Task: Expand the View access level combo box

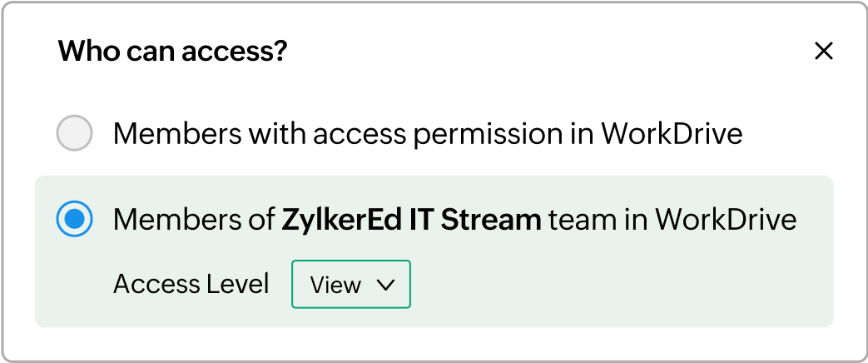Action: [350, 285]
